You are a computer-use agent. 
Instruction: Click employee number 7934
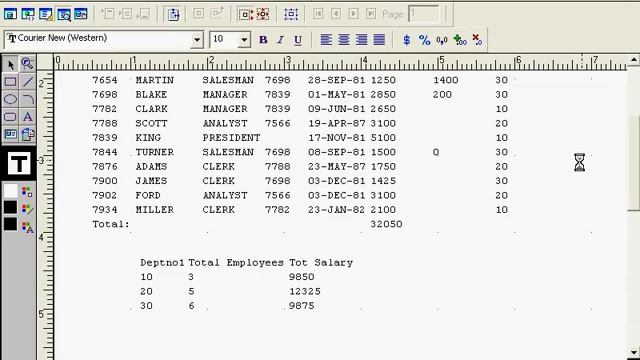click(105, 210)
